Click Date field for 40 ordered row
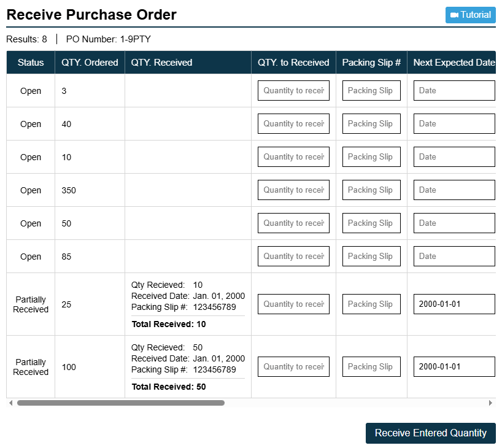502x448 pixels. point(454,123)
